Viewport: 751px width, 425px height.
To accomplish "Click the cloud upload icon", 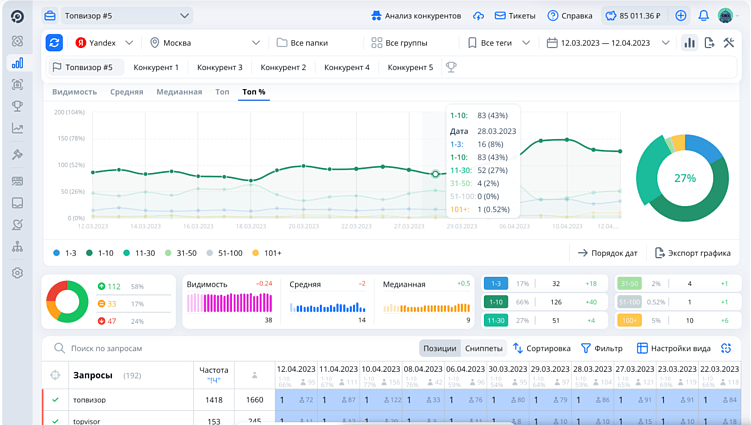I will point(478,16).
